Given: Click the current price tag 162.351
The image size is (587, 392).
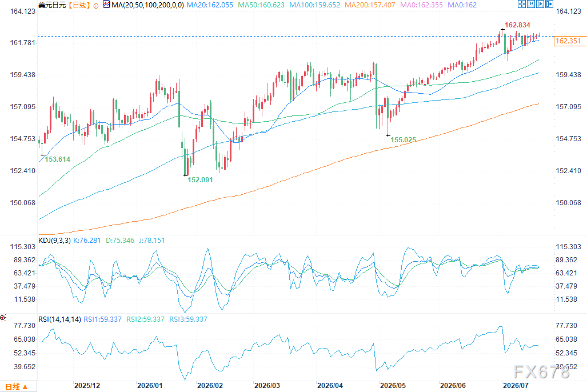Looking at the screenshot, I should [569, 41].
